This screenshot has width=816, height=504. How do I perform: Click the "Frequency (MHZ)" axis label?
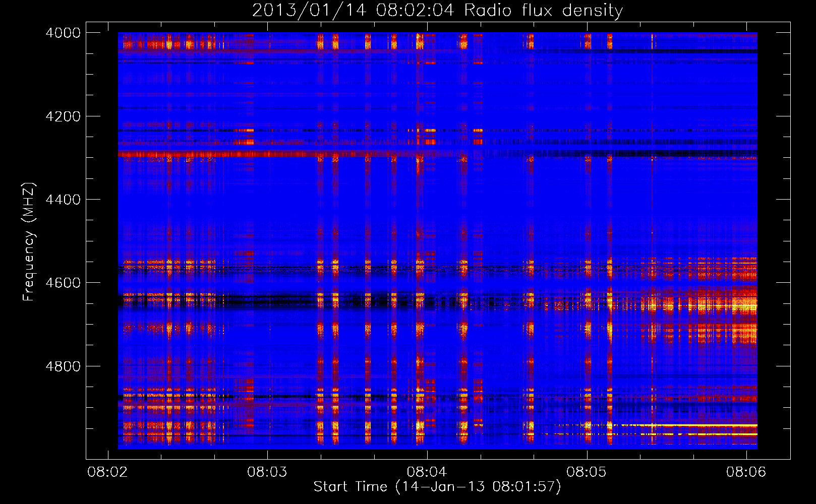coord(29,242)
